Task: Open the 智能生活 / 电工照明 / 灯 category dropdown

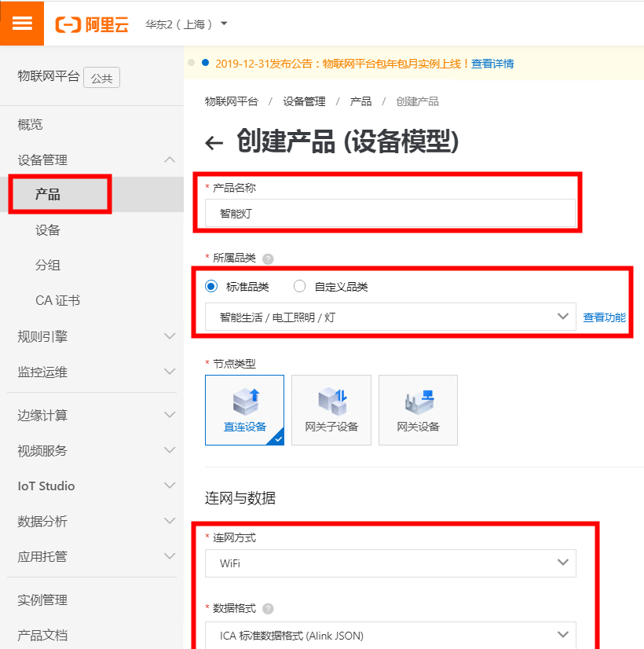Action: [x=390, y=317]
